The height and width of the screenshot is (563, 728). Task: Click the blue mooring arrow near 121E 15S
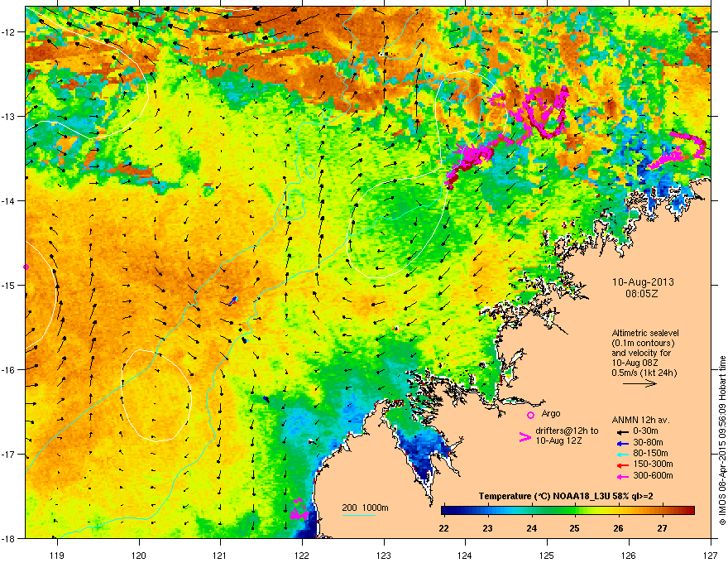tap(233, 301)
